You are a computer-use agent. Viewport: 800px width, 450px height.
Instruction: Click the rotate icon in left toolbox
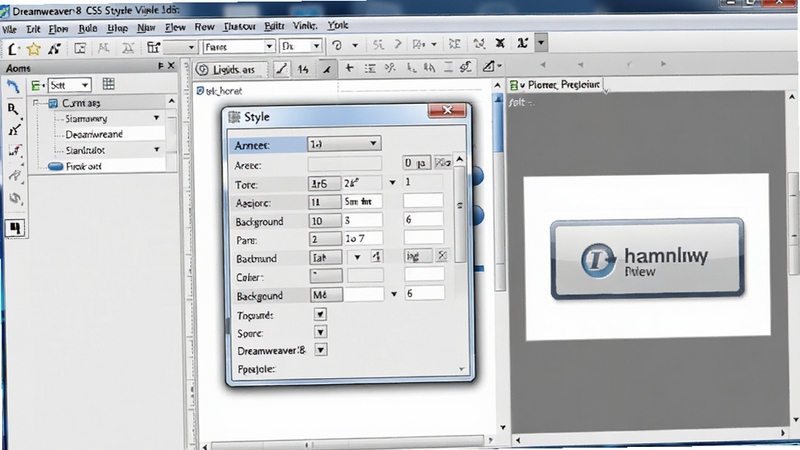(x=15, y=198)
